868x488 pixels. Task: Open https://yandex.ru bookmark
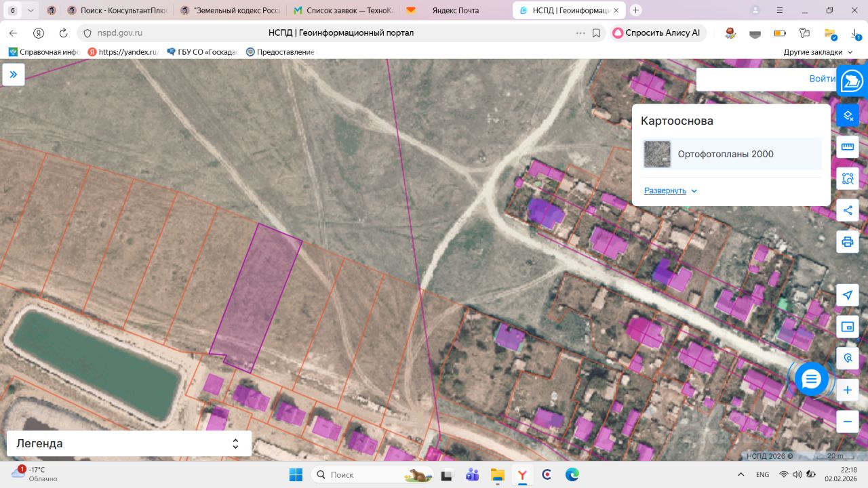pyautogui.click(x=123, y=52)
